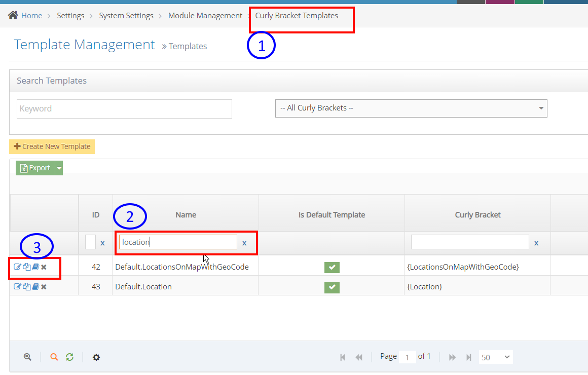The height and width of the screenshot is (375, 588).
Task: Open the All Curly Brackets dropdown
Action: coord(411,108)
